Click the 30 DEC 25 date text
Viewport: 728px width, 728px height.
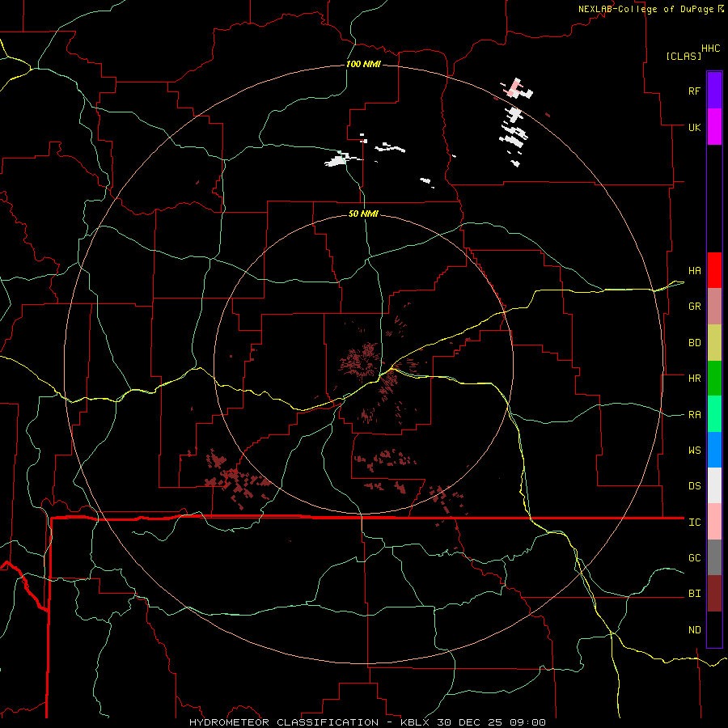tap(470, 722)
